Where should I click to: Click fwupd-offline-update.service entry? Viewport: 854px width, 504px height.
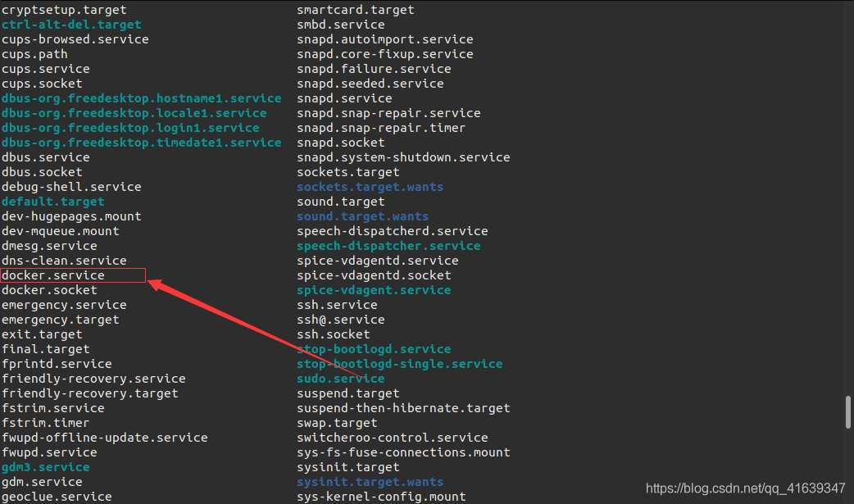pos(105,437)
